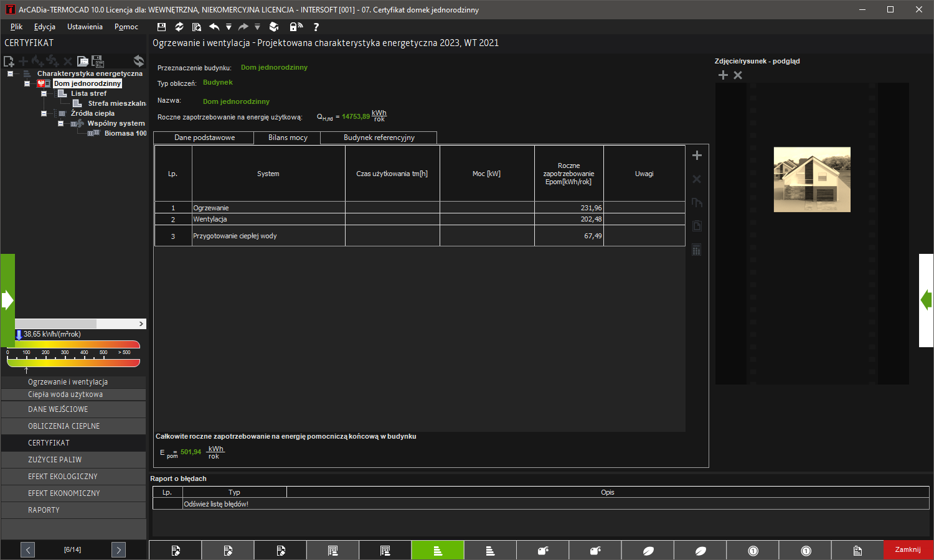Click save template floppy icon above tree
The width and height of the screenshot is (934, 560).
tap(97, 61)
